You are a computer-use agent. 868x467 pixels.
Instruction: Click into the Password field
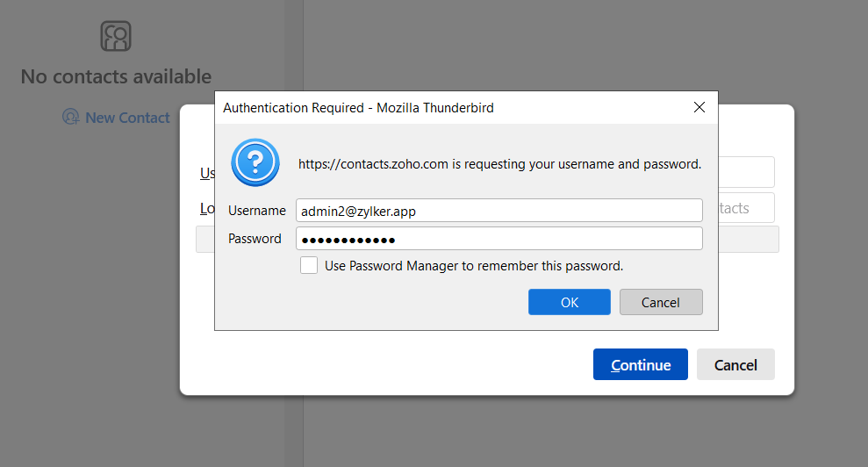(x=499, y=239)
